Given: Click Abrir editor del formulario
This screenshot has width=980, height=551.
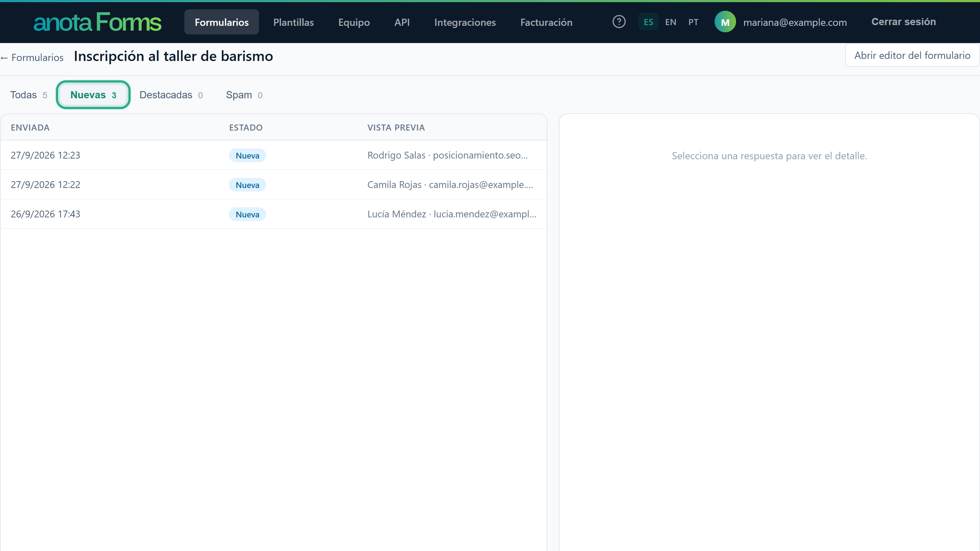Looking at the screenshot, I should click(x=912, y=55).
